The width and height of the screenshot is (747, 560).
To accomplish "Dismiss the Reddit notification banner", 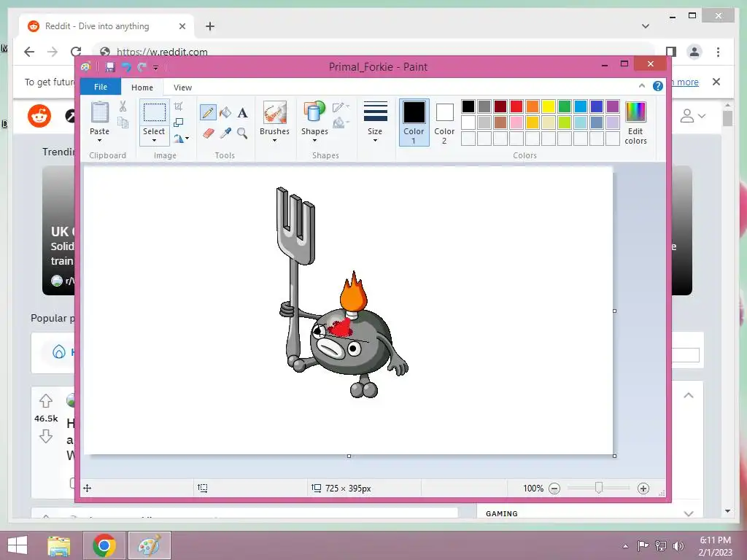I will click(716, 82).
